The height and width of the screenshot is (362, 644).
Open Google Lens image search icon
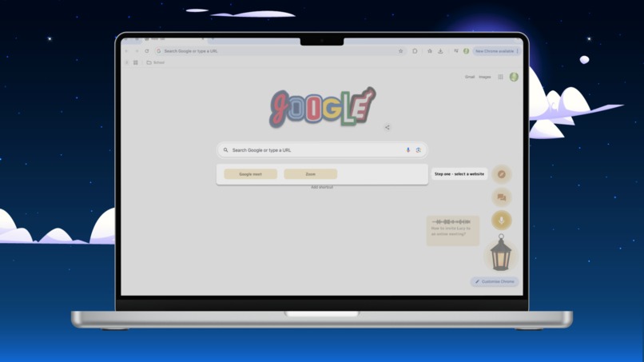(418, 150)
